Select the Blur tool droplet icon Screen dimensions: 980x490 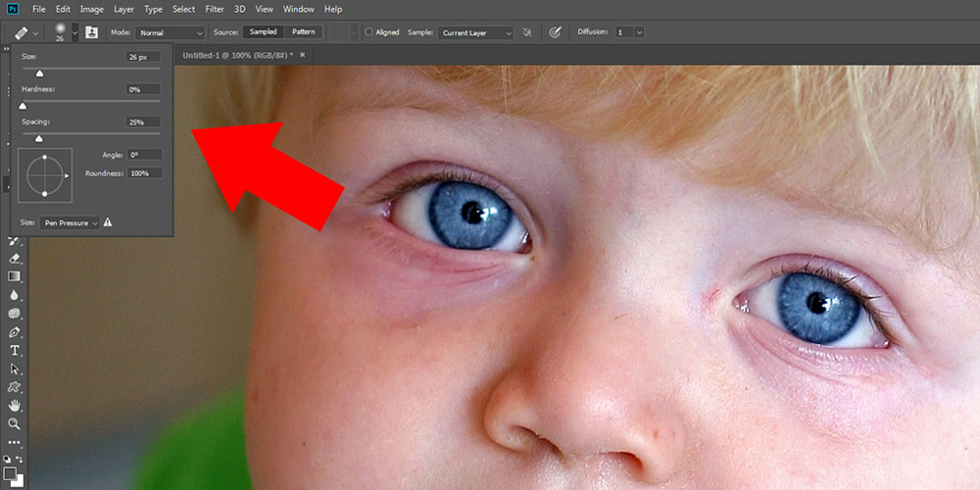[15, 295]
